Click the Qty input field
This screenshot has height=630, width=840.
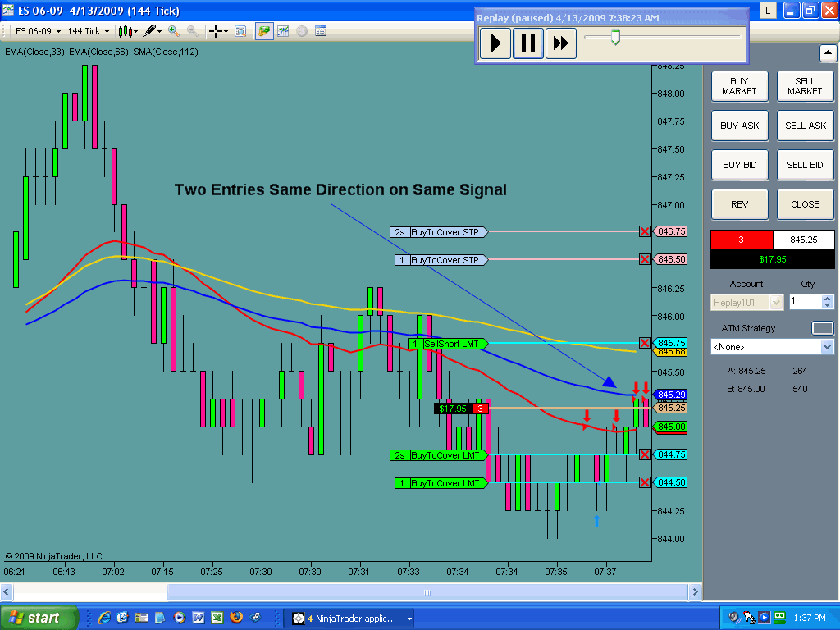[806, 302]
